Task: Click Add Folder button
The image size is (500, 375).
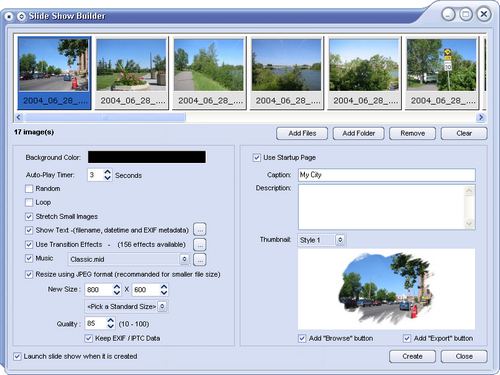Action: [359, 133]
